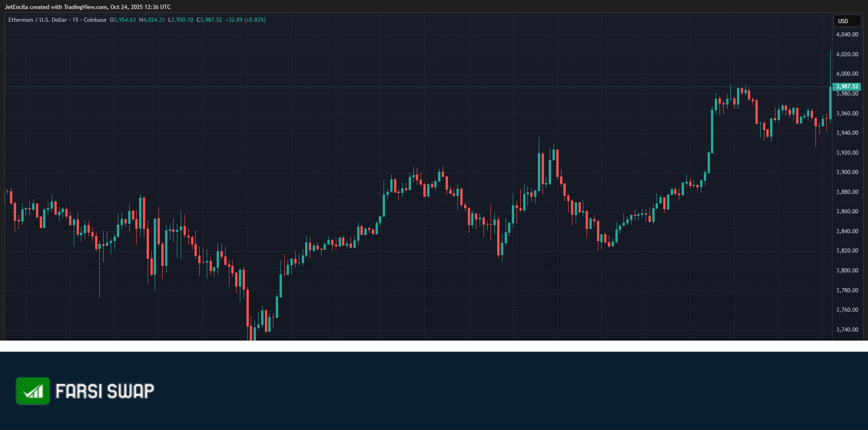Click the 3,800.00 price axis label
The image size is (868, 430).
[x=847, y=271]
